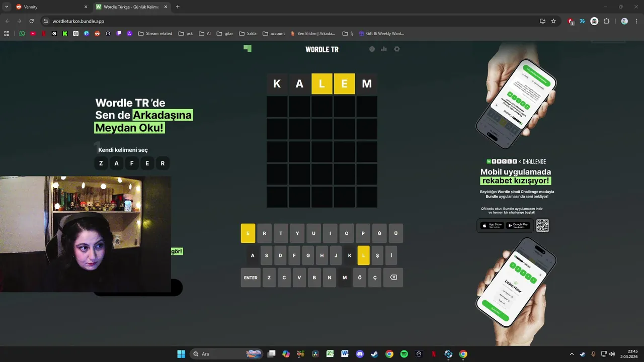Tap the Ç key on Wordle keyboard
644x362 pixels.
point(375,278)
